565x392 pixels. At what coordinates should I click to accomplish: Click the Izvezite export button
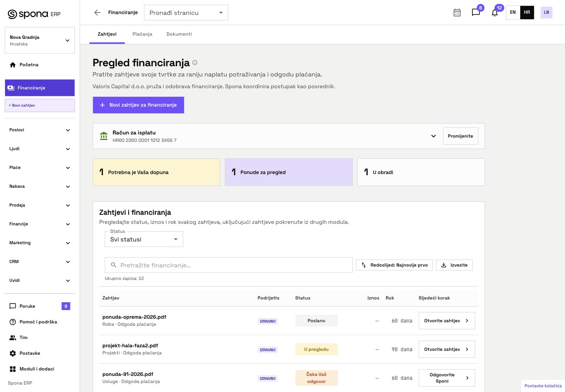tap(454, 265)
